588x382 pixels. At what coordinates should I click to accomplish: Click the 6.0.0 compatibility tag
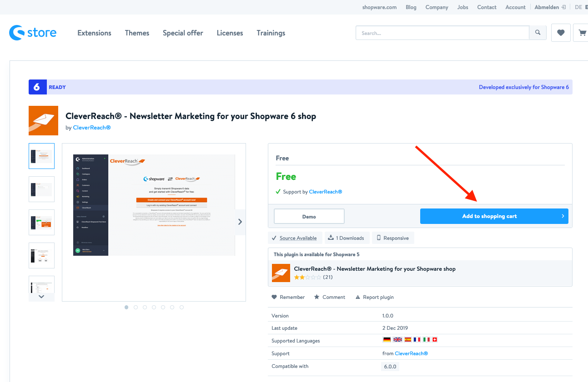[390, 367]
